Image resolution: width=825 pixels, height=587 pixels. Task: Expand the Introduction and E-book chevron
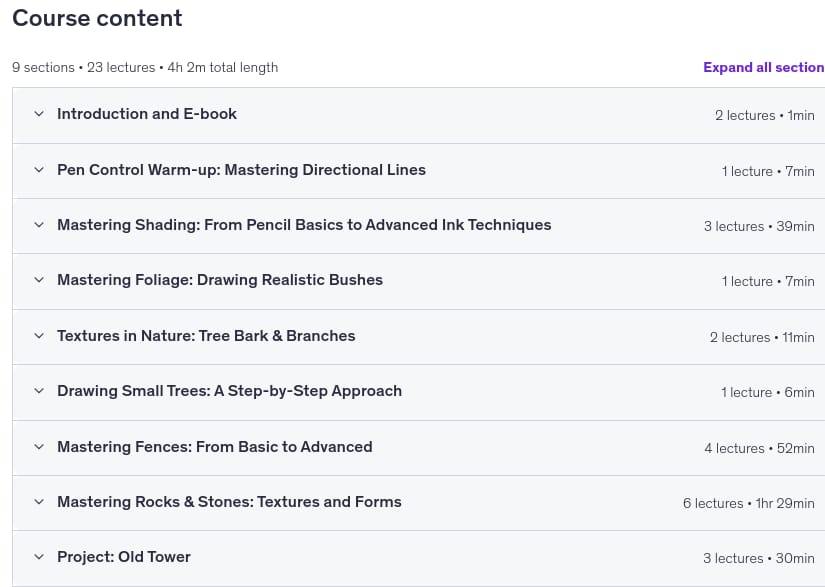click(x=39, y=114)
